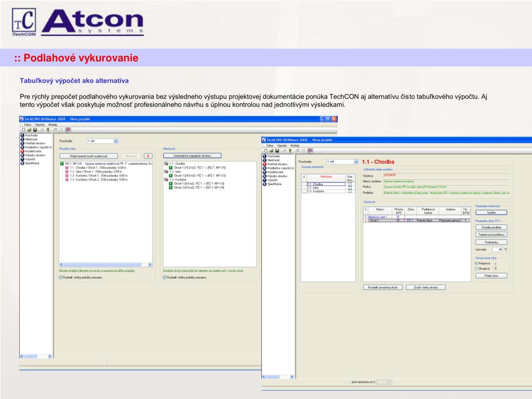Toggle left Rozbaliť všetky položky zoznamu checkbox

tap(61, 277)
